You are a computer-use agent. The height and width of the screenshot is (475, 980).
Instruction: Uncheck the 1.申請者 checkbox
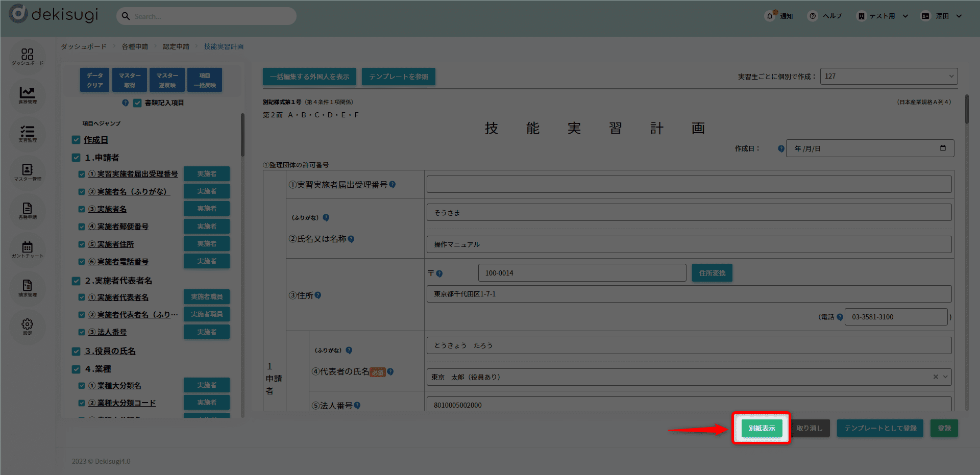[76, 158]
